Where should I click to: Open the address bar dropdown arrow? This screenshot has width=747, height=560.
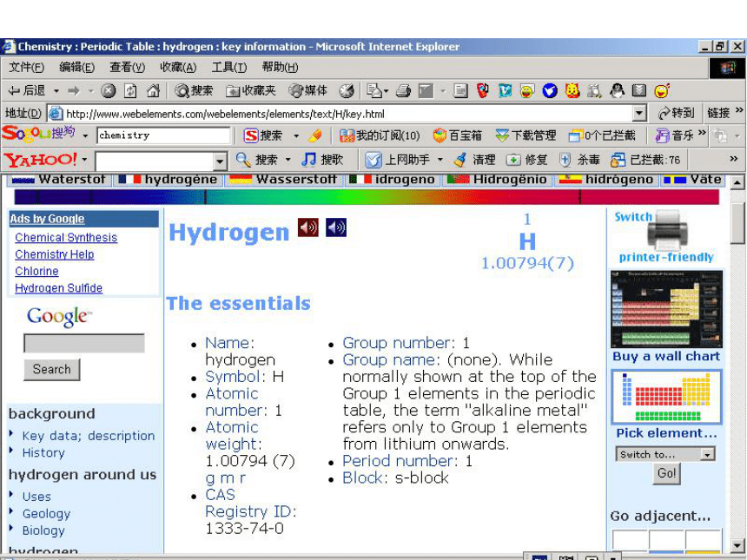(639, 114)
